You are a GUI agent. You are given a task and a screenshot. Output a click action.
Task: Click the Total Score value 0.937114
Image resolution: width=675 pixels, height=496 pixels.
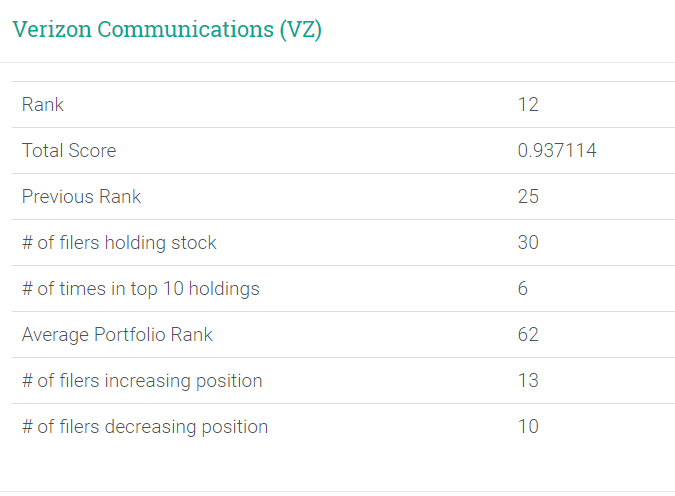(x=557, y=151)
